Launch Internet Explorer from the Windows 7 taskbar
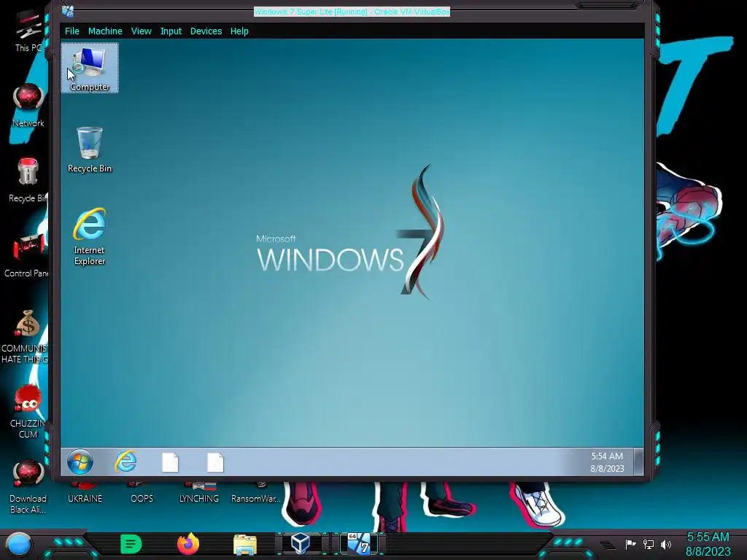Screen dimensions: 747x560 (125, 462)
